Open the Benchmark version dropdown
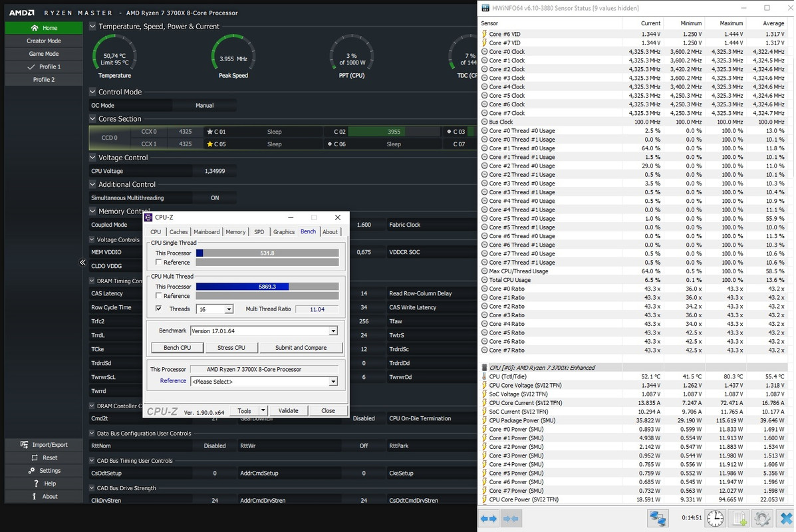This screenshot has height=532, width=796. click(x=333, y=331)
